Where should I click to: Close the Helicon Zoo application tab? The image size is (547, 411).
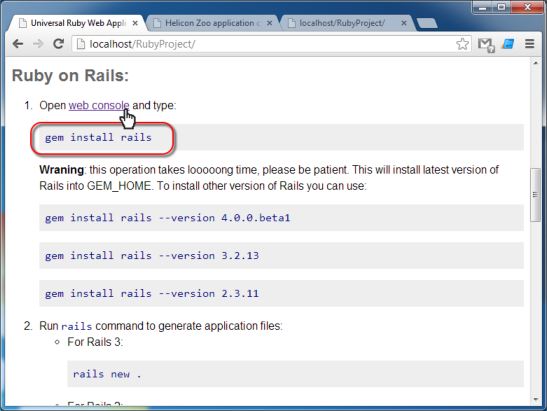click(269, 23)
